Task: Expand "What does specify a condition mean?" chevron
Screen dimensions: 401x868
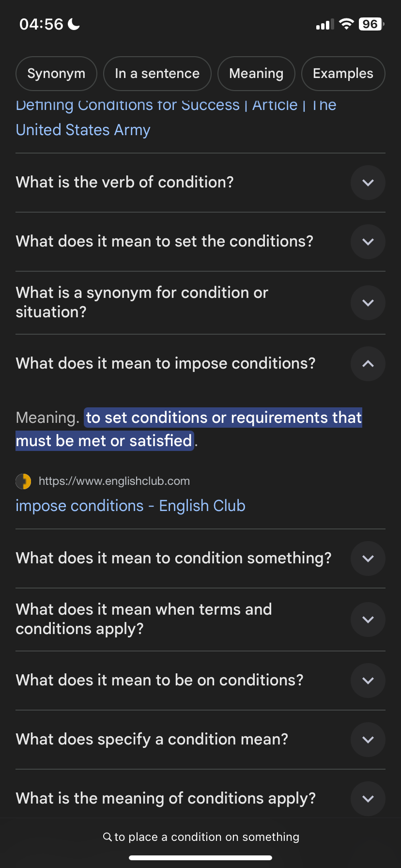Action: (x=368, y=740)
